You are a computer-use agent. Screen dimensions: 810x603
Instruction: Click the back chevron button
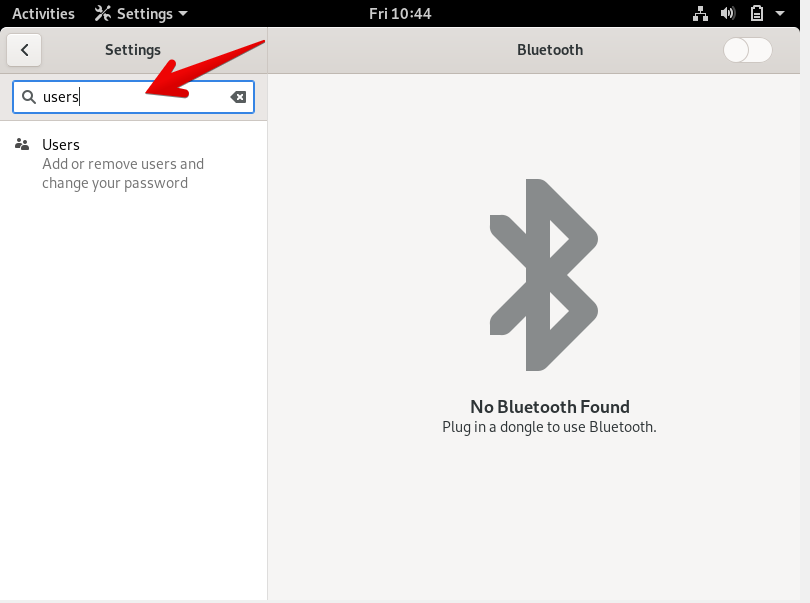click(24, 50)
